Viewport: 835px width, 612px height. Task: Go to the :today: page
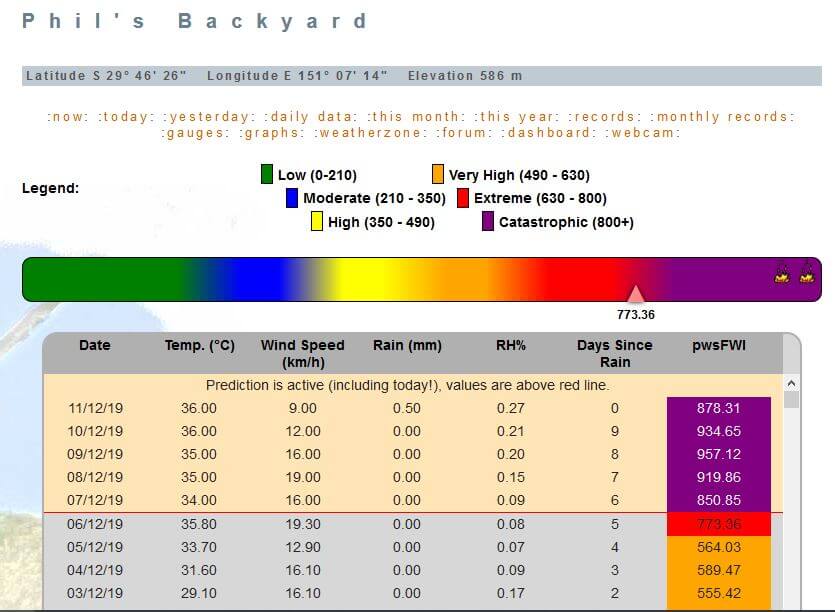click(x=127, y=117)
